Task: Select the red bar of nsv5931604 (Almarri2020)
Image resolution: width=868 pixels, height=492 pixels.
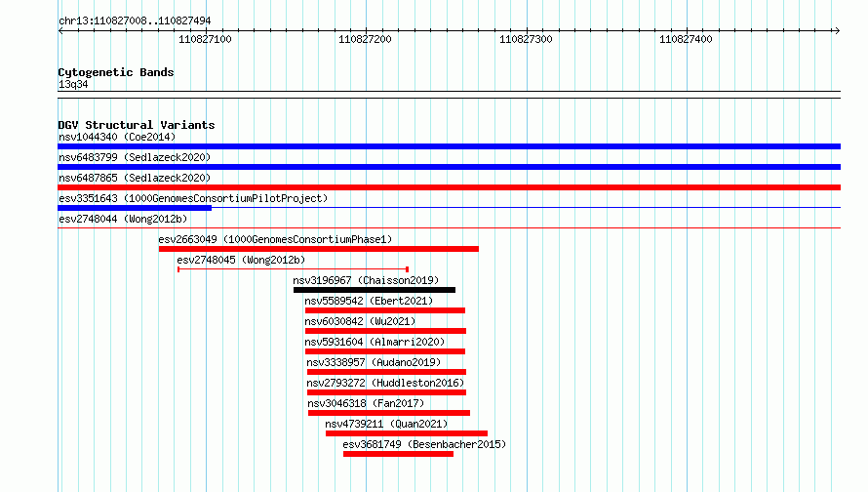Action: point(385,351)
